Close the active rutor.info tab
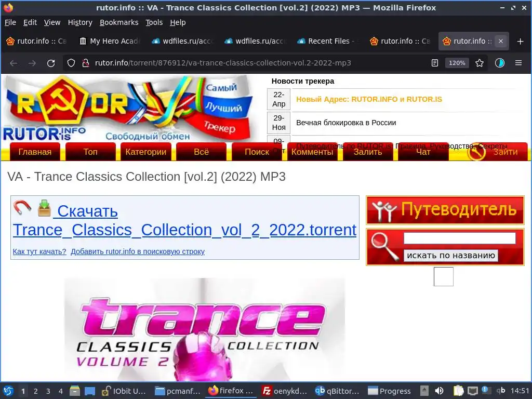532x399 pixels. [501, 42]
